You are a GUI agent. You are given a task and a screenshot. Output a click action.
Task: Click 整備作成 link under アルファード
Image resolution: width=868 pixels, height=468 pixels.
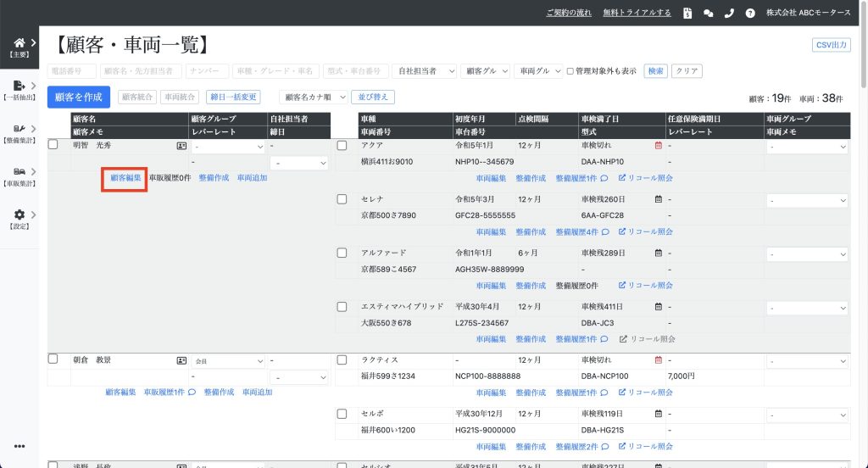click(x=531, y=286)
